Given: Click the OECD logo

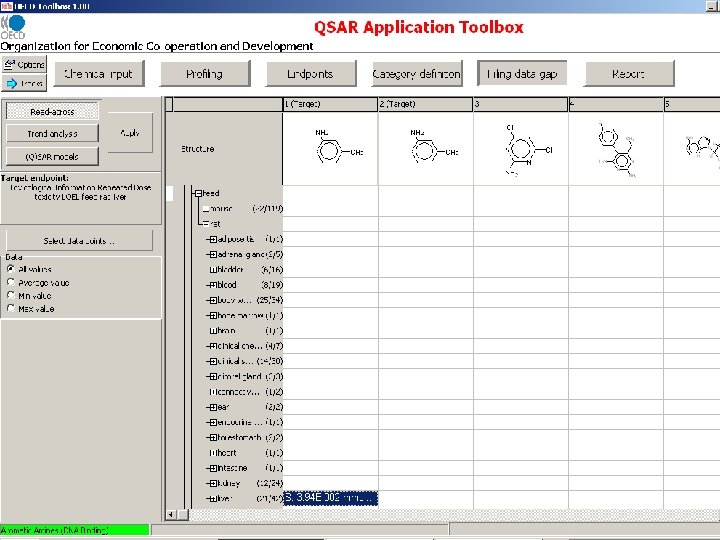Looking at the screenshot, I should click(x=13, y=28).
